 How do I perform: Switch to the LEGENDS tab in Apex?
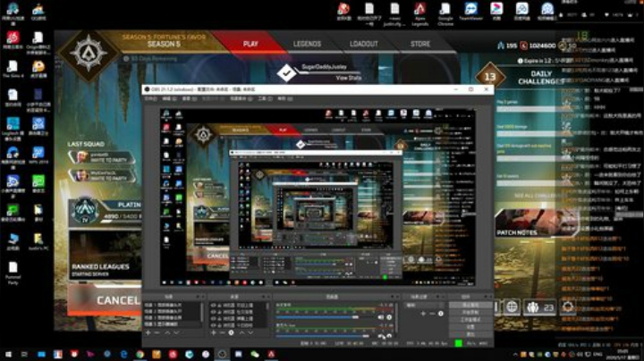pyautogui.click(x=307, y=44)
